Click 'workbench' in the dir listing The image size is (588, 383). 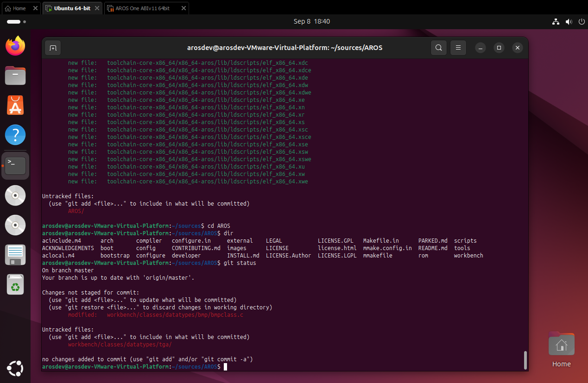[x=468, y=256]
